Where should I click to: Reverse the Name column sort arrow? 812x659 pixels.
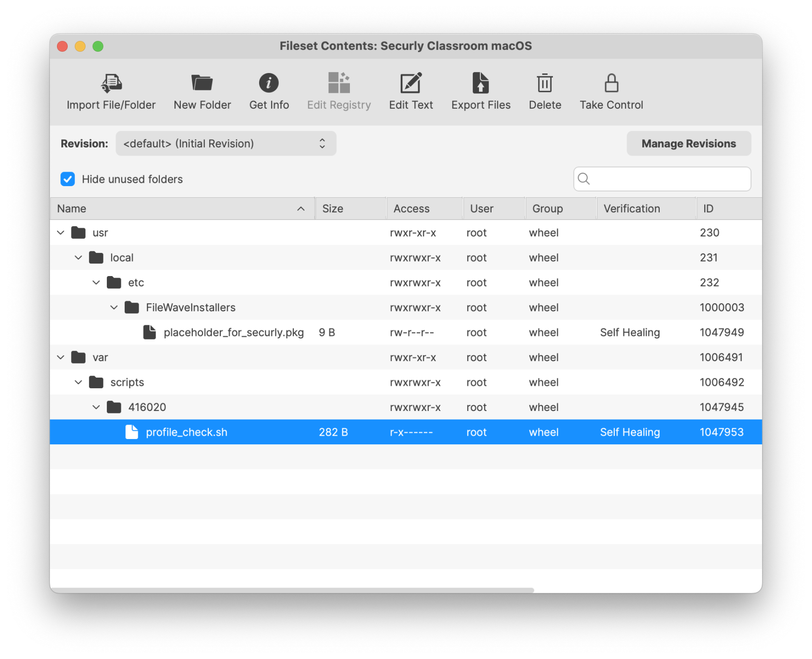[x=301, y=209]
